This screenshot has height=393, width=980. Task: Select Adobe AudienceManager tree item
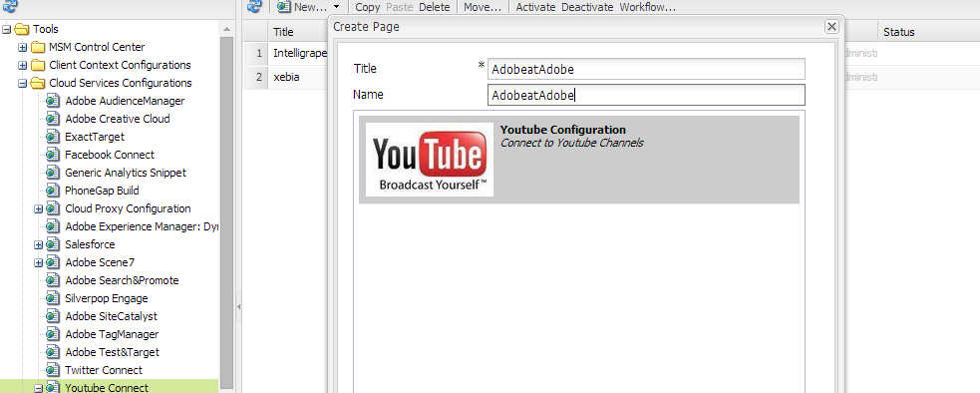coord(125,101)
